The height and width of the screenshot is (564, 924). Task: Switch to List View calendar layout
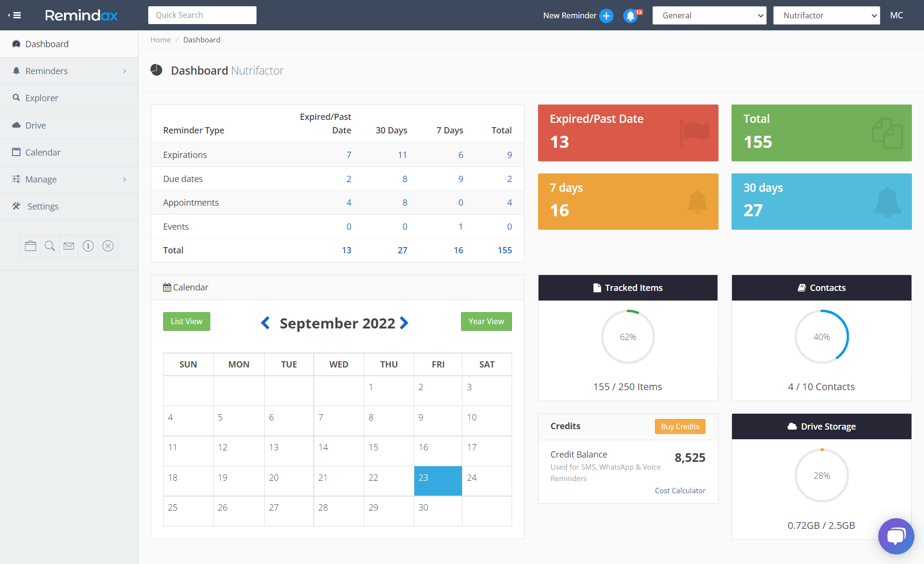pyautogui.click(x=187, y=321)
